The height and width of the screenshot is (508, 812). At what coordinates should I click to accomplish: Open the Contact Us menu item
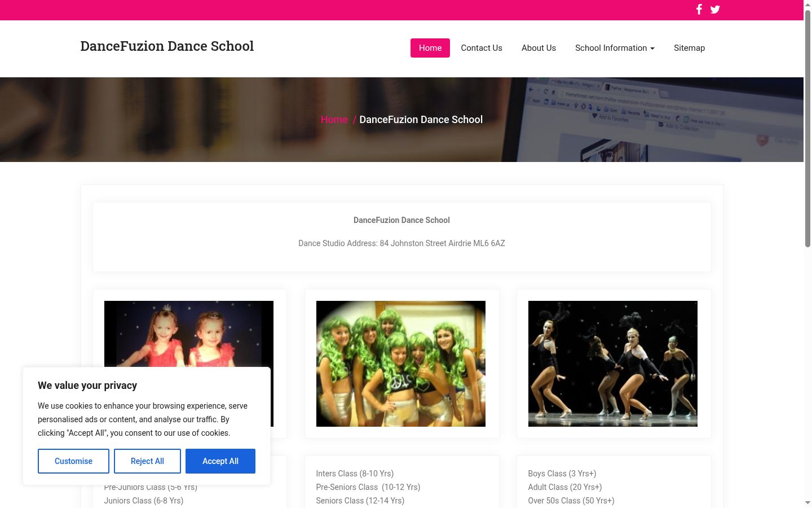pos(482,48)
